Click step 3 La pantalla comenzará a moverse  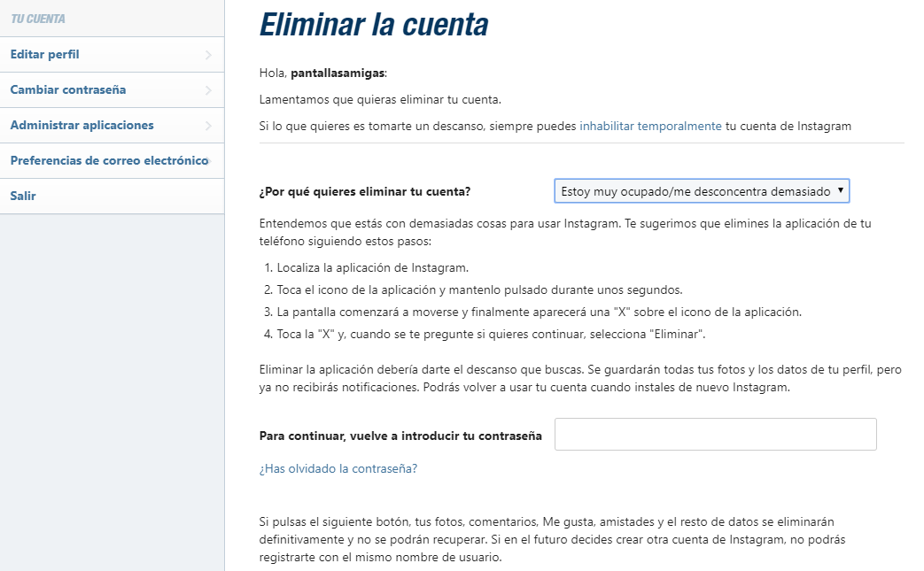540,312
